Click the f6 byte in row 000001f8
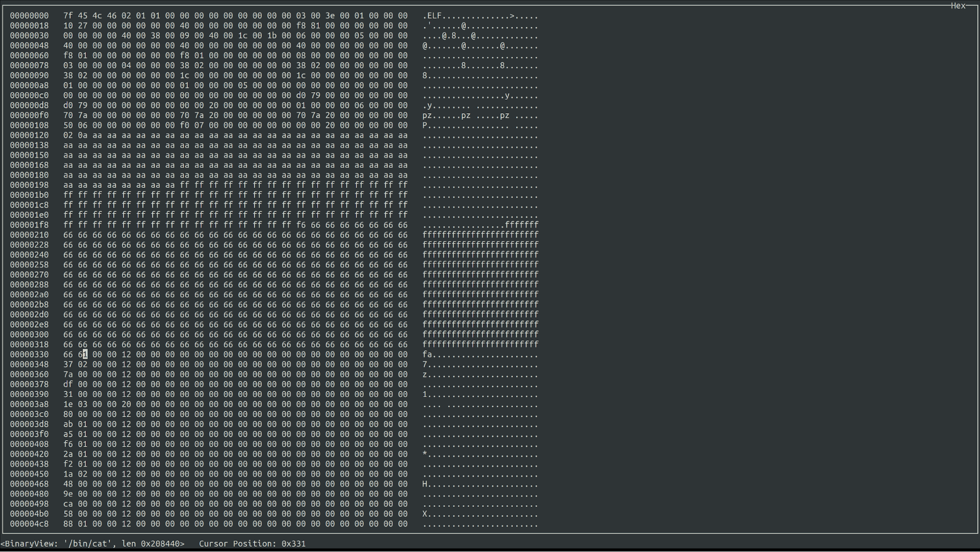Image resolution: width=980 pixels, height=552 pixels. pyautogui.click(x=301, y=225)
